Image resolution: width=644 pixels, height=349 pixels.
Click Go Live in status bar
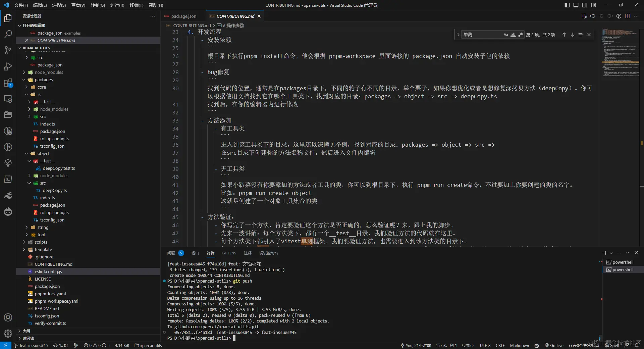click(x=554, y=345)
